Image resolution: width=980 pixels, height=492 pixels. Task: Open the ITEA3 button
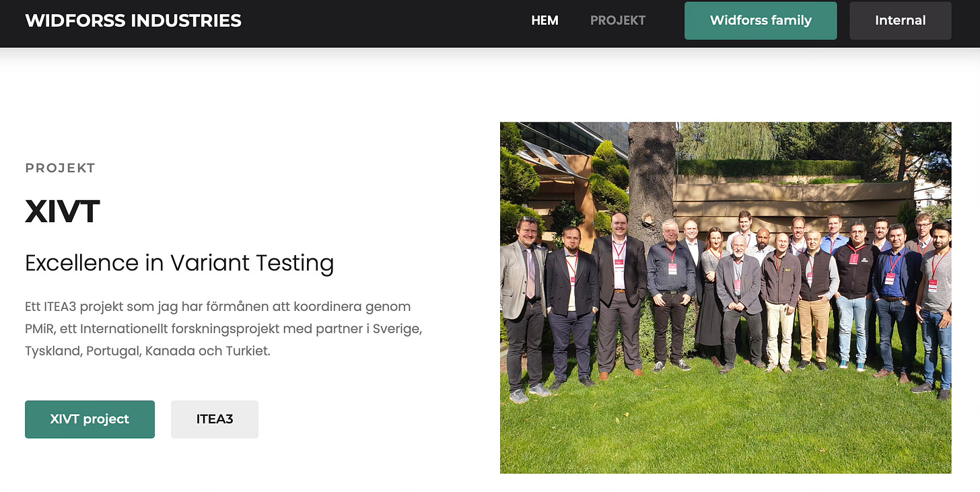coord(215,419)
